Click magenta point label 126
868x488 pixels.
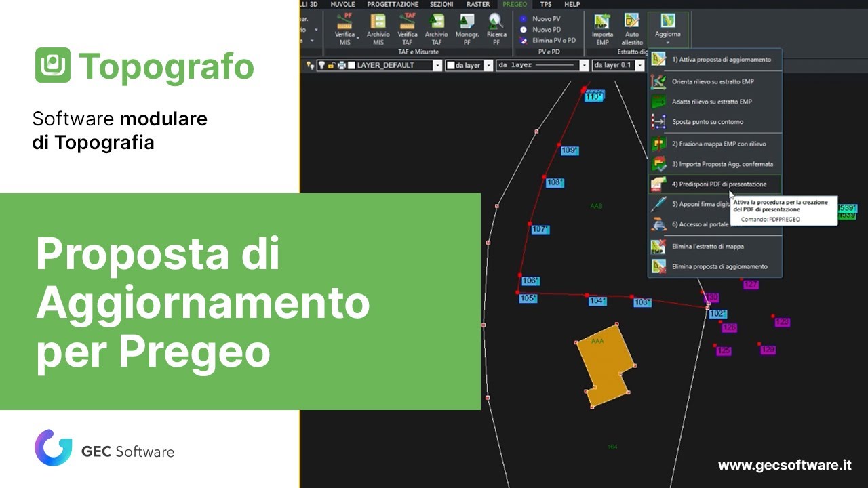(x=729, y=328)
